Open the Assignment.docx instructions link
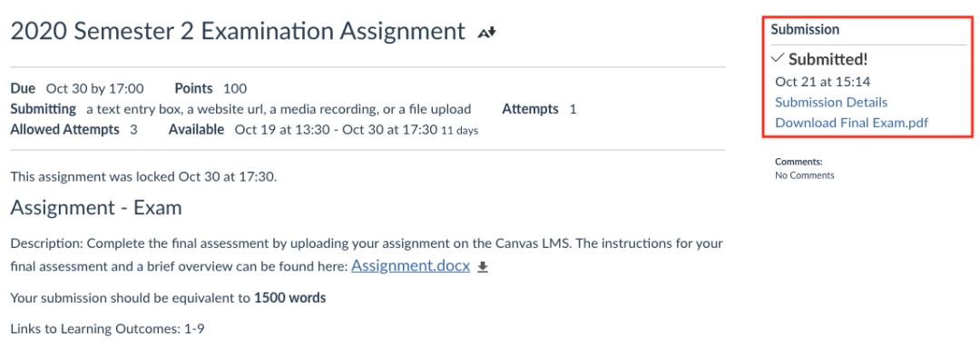This screenshot has height=347, width=980. (x=411, y=266)
